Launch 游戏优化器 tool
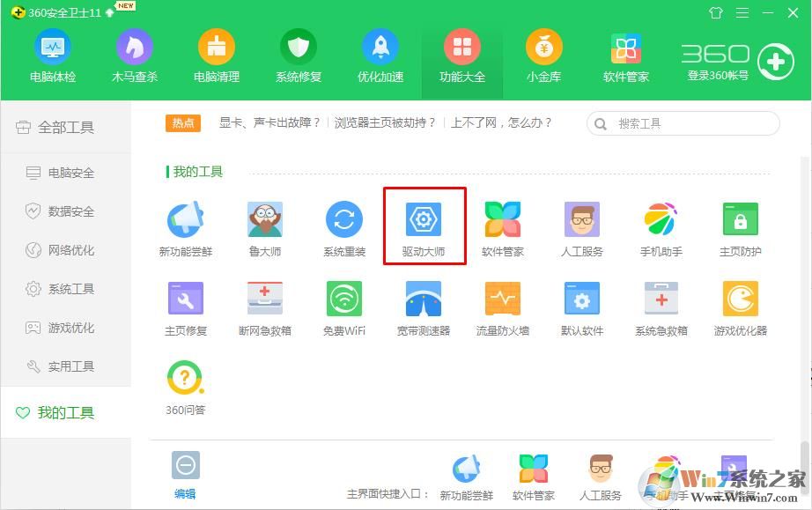Screen dimensions: 812x510 click(x=741, y=308)
